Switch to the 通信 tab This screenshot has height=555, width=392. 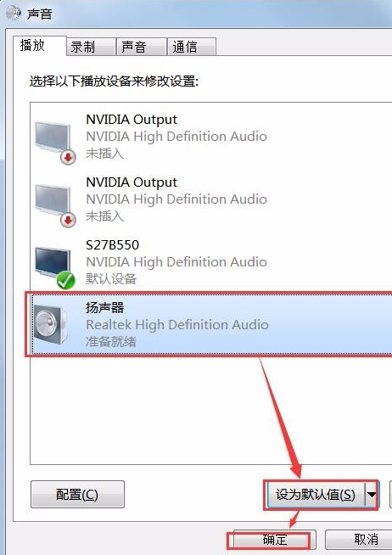pos(192,47)
